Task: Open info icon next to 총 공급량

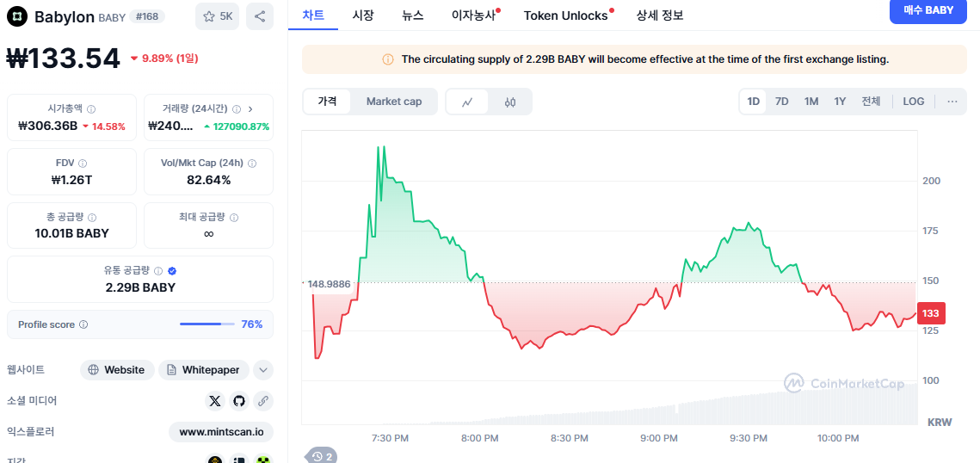Action: 92,218
